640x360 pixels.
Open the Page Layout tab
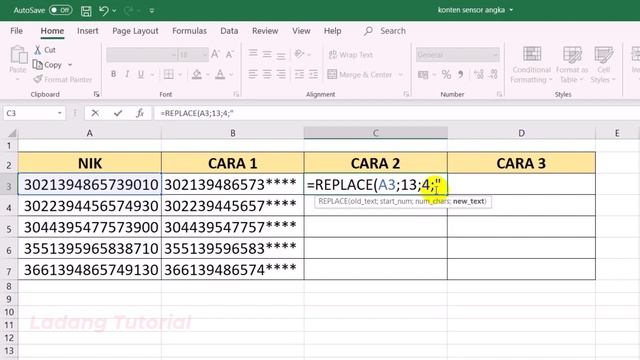click(x=135, y=31)
